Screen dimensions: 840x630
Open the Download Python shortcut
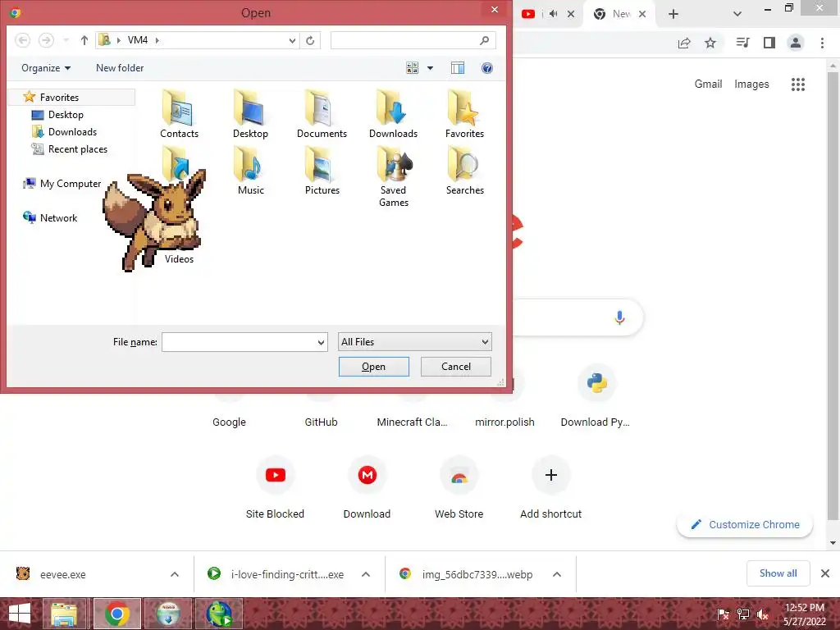[x=596, y=396]
